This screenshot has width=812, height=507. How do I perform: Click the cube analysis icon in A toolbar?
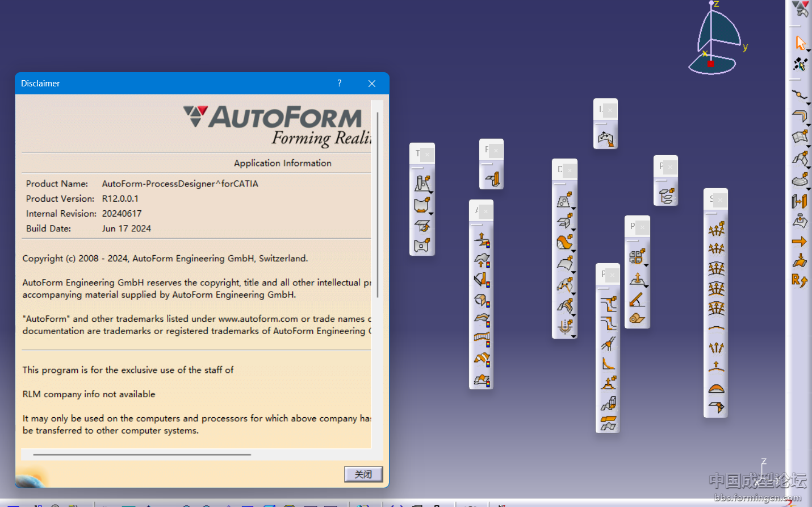pos(482,300)
